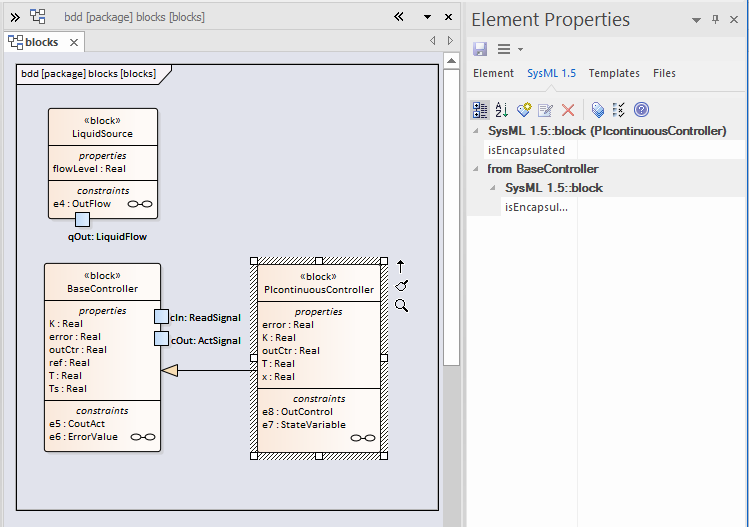The image size is (749, 527).
Task: Click the cIn: ReadSignal port square
Action: click(x=161, y=317)
